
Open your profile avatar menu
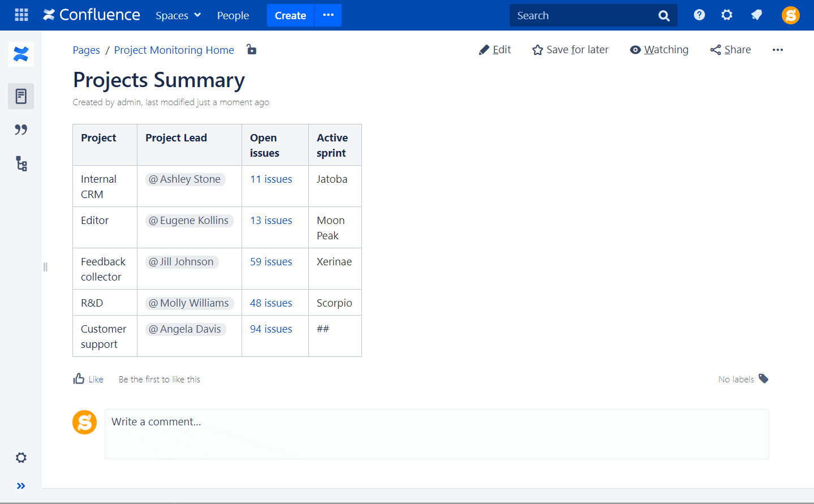790,15
